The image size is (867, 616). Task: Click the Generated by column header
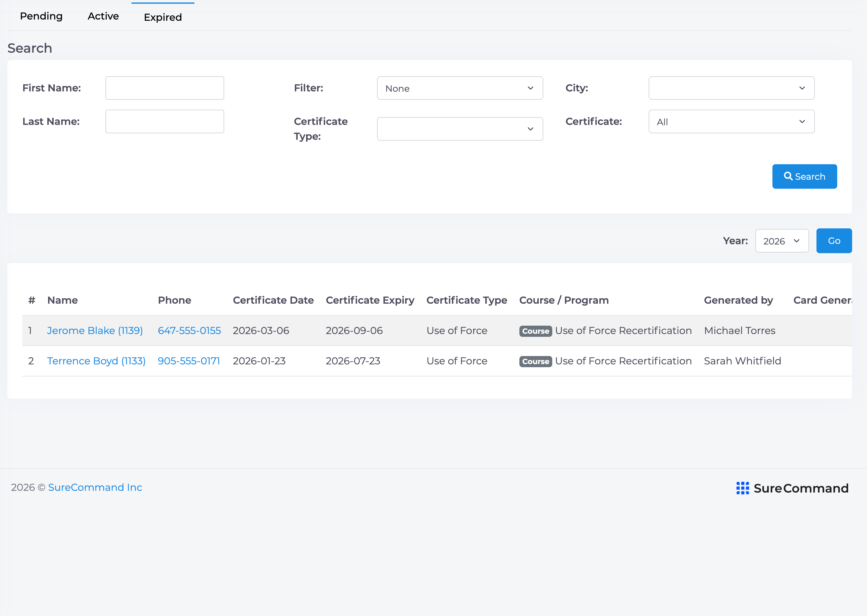pyautogui.click(x=738, y=301)
